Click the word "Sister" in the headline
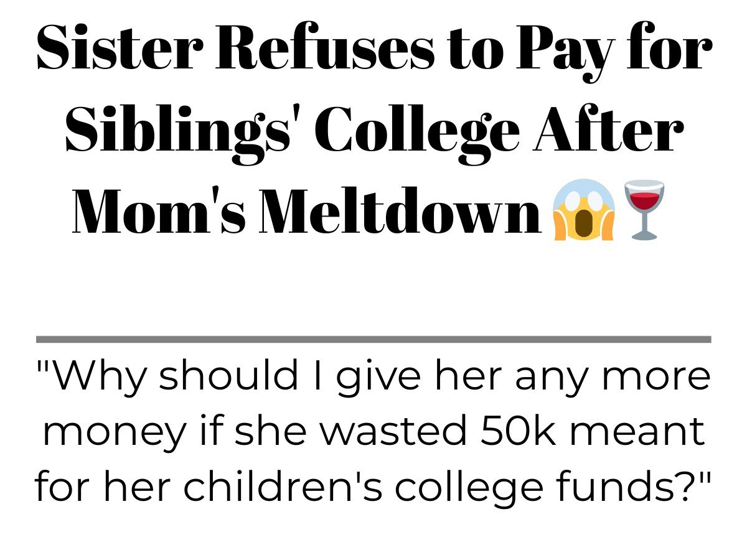This screenshot has height=560, width=747. click(114, 49)
